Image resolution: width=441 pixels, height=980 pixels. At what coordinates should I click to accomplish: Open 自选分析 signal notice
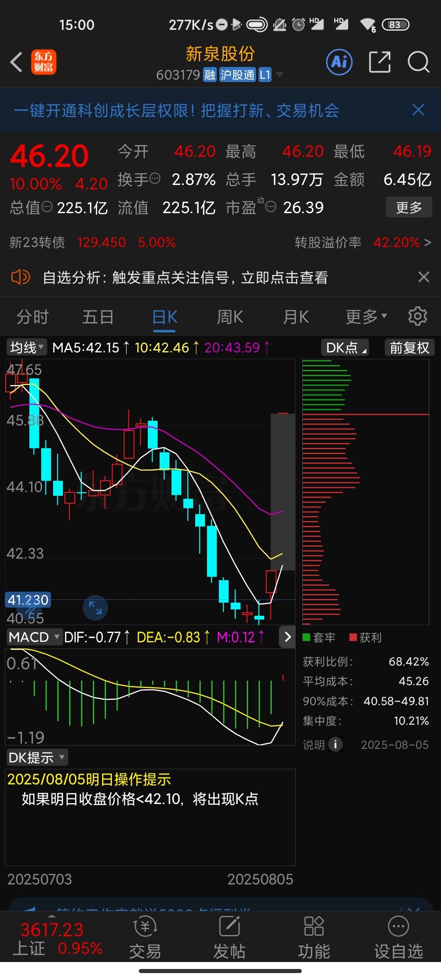(x=185, y=278)
